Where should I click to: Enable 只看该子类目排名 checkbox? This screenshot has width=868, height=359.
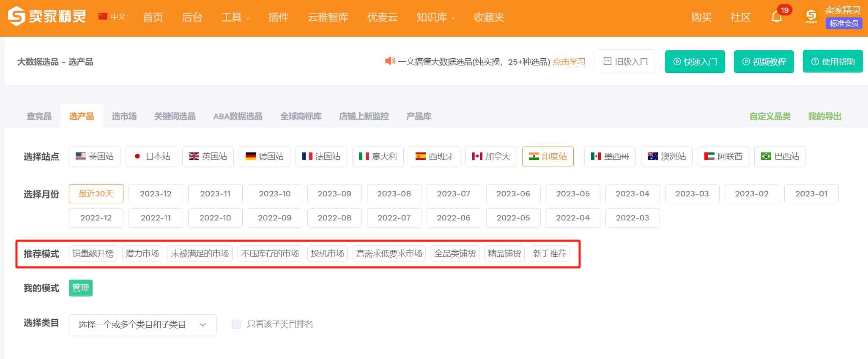point(237,324)
